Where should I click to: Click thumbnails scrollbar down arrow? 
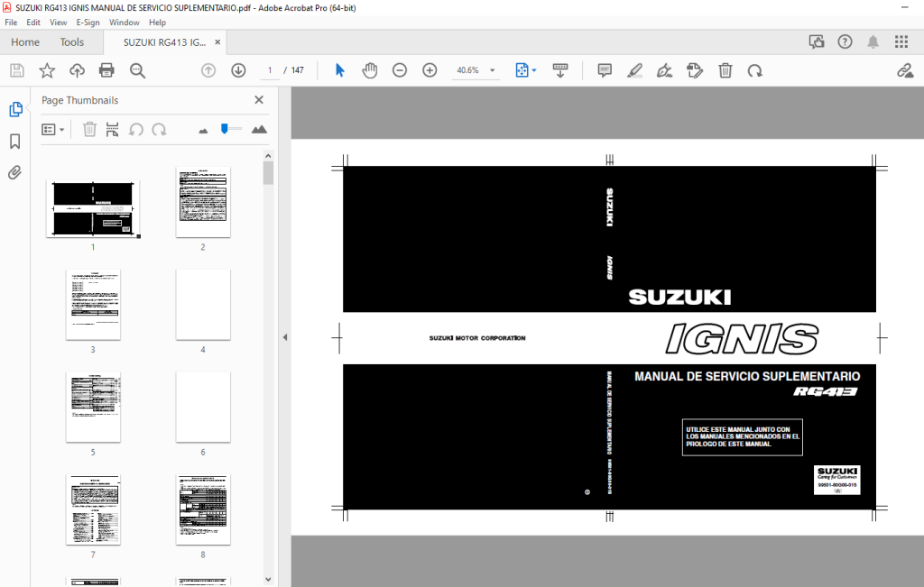coord(268,580)
